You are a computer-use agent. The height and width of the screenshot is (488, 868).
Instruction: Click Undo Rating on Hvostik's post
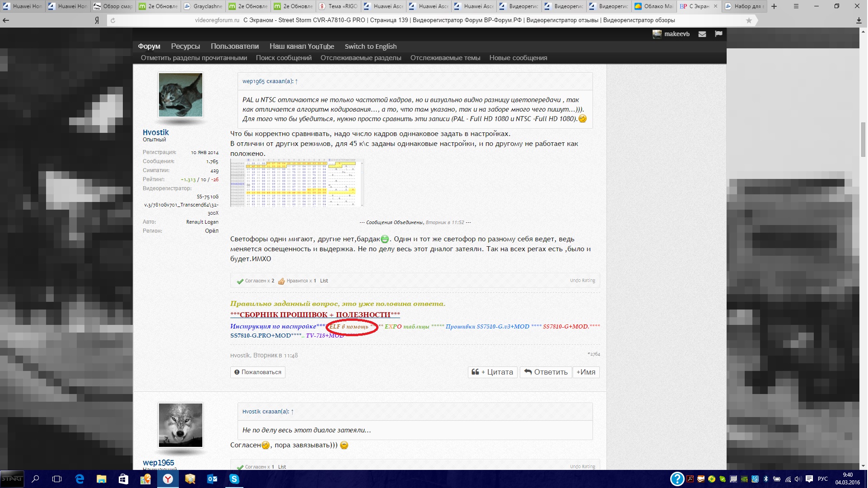click(x=582, y=281)
